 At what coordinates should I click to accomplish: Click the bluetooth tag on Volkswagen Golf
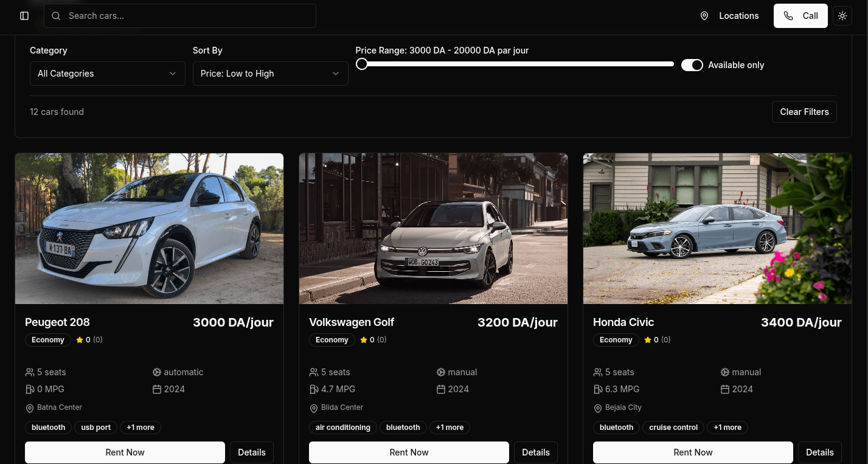coord(403,428)
